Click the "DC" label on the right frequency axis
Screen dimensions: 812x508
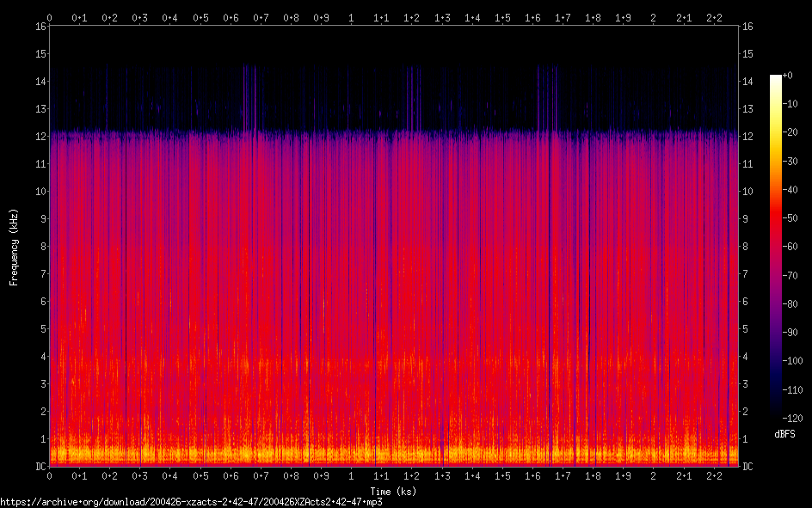747,467
